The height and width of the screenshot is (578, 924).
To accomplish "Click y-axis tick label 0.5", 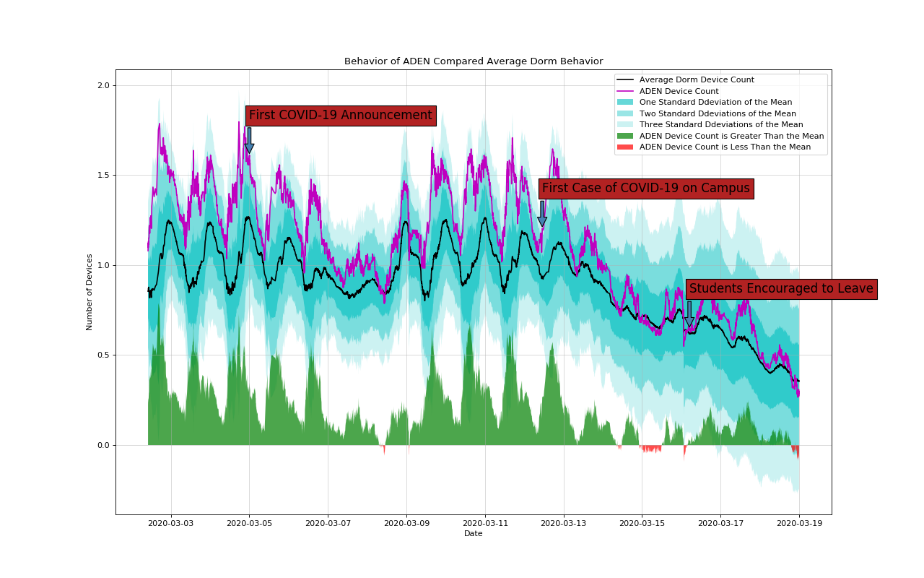I will click(x=104, y=355).
